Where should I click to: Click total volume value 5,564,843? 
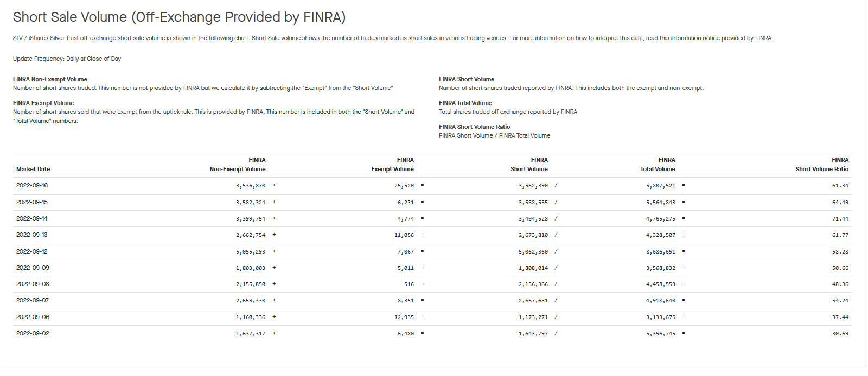pyautogui.click(x=661, y=203)
